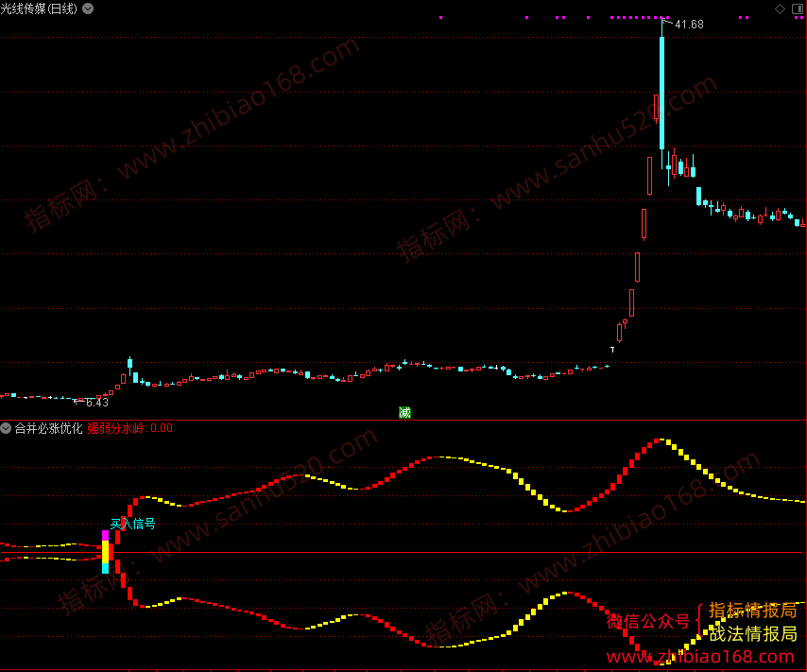Click the green 减 marker below the candles

404,412
